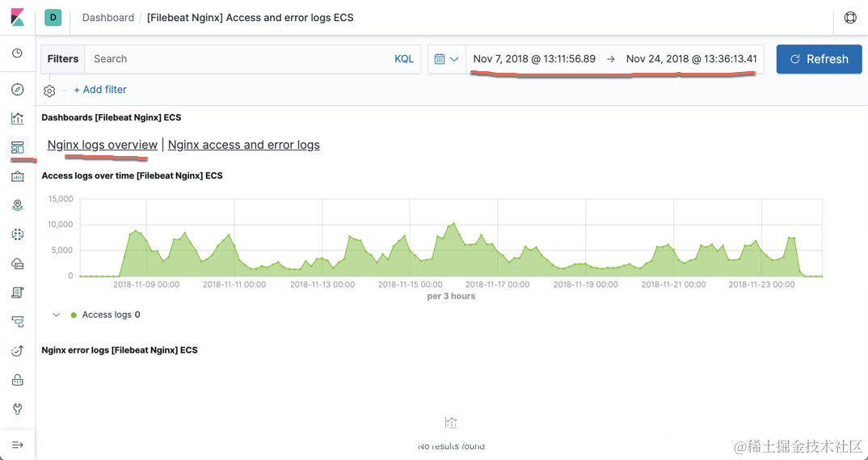The width and height of the screenshot is (868, 460).
Task: Open Nginx access and error logs link
Action: pos(243,145)
